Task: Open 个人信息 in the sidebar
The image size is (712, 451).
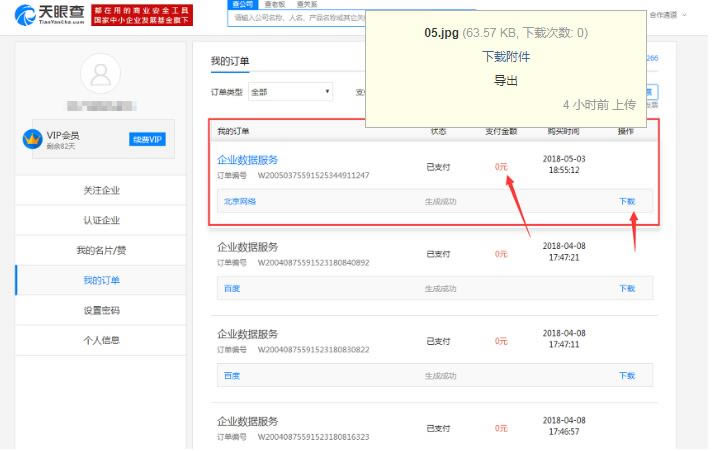Action: click(x=100, y=340)
